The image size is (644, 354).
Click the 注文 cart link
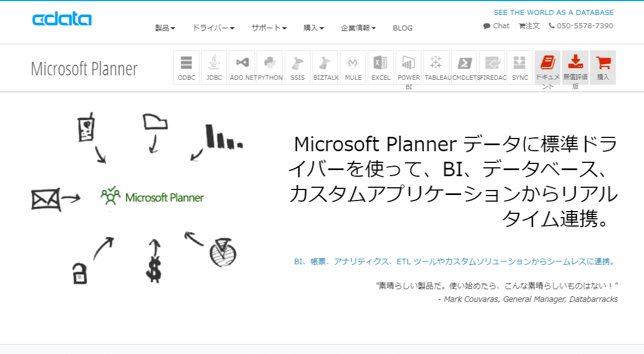[529, 26]
